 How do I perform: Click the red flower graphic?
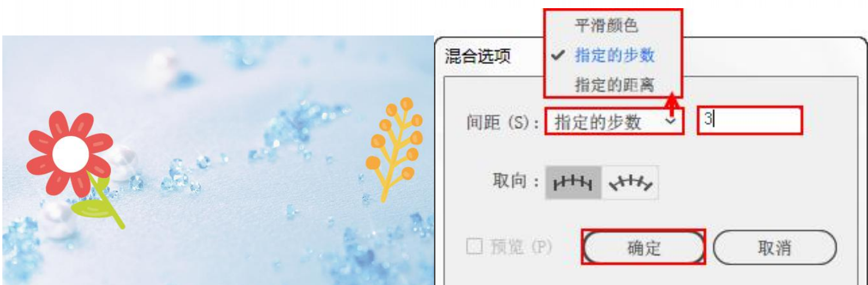pyautogui.click(x=70, y=154)
